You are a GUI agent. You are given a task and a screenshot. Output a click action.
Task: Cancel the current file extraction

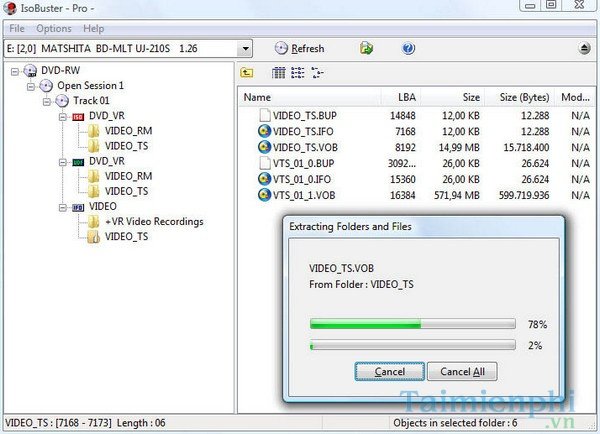(x=390, y=372)
